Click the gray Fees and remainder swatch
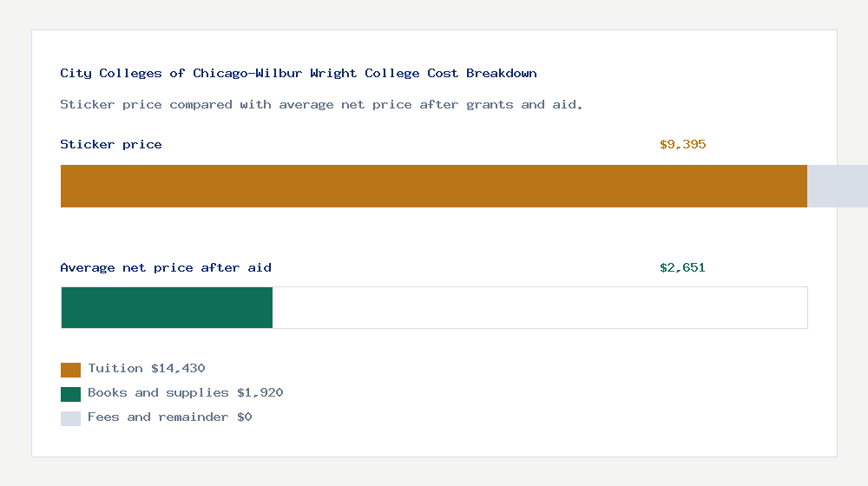This screenshot has height=486, width=868. pos(70,418)
